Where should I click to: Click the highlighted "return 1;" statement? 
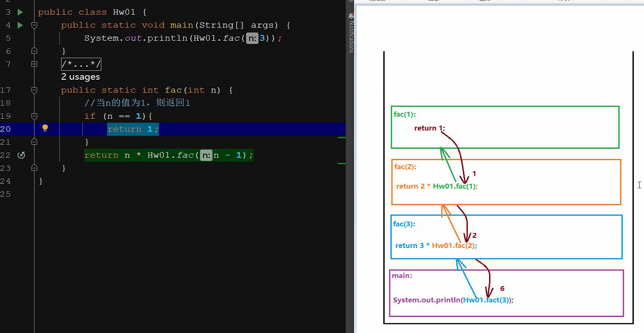(133, 129)
